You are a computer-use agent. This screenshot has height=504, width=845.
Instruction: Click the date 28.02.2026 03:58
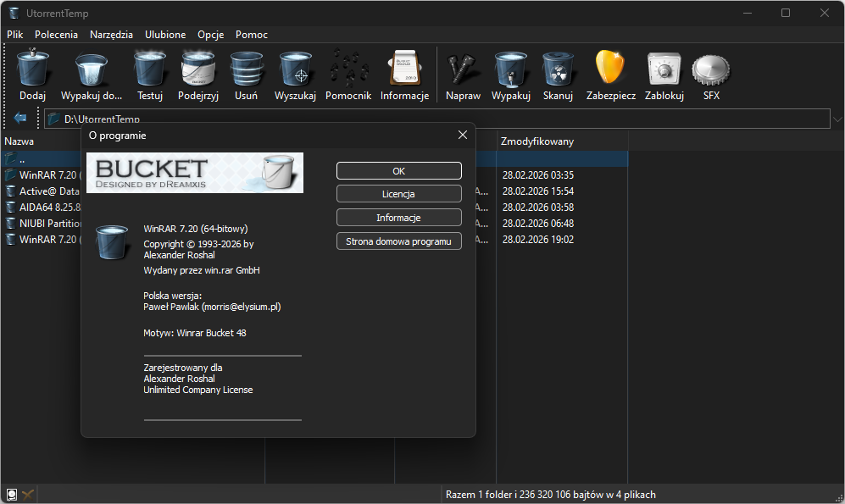tap(538, 208)
